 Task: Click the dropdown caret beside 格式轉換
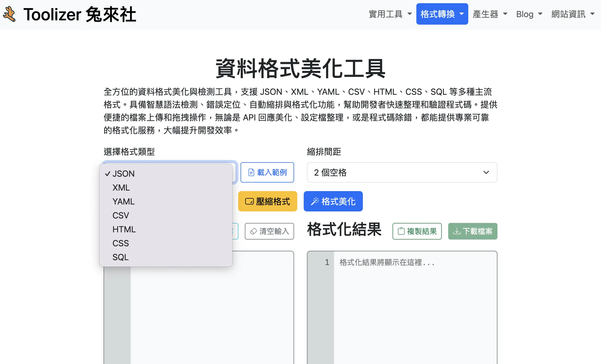click(x=462, y=14)
